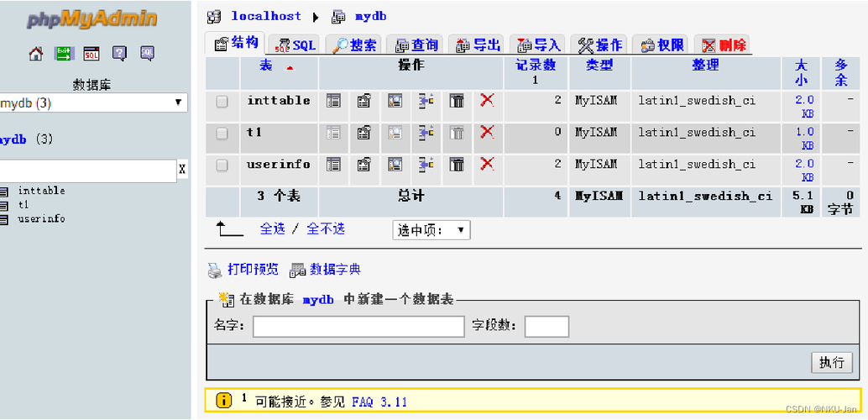This screenshot has height=420, width=868.
Task: Click the 全选 link
Action: pyautogui.click(x=273, y=228)
